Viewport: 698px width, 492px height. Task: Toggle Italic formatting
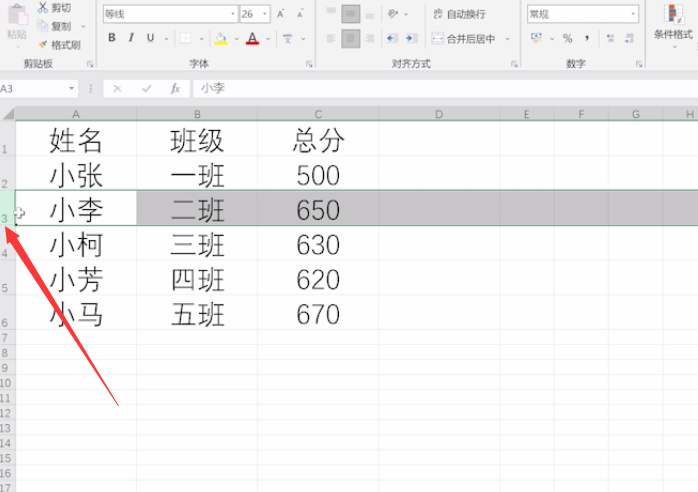pyautogui.click(x=131, y=38)
